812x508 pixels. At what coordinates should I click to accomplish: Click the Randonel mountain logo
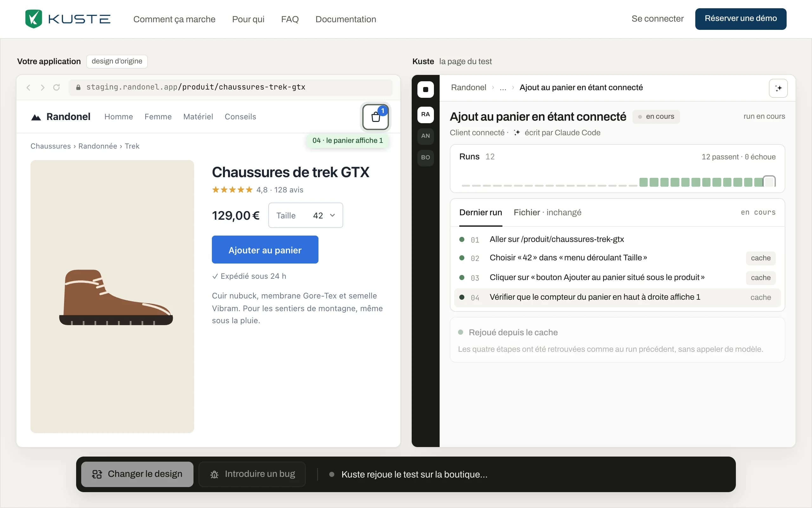coord(36,117)
